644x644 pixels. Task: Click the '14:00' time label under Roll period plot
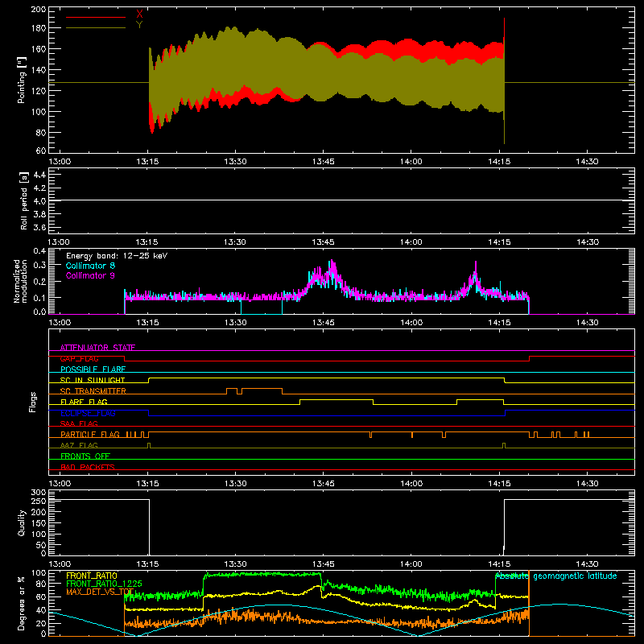coord(411,242)
